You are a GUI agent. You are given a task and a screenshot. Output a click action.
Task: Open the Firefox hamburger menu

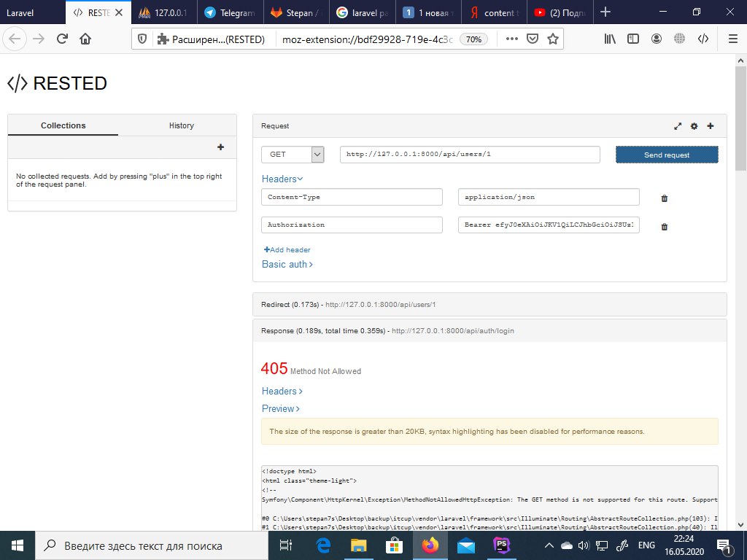733,39
